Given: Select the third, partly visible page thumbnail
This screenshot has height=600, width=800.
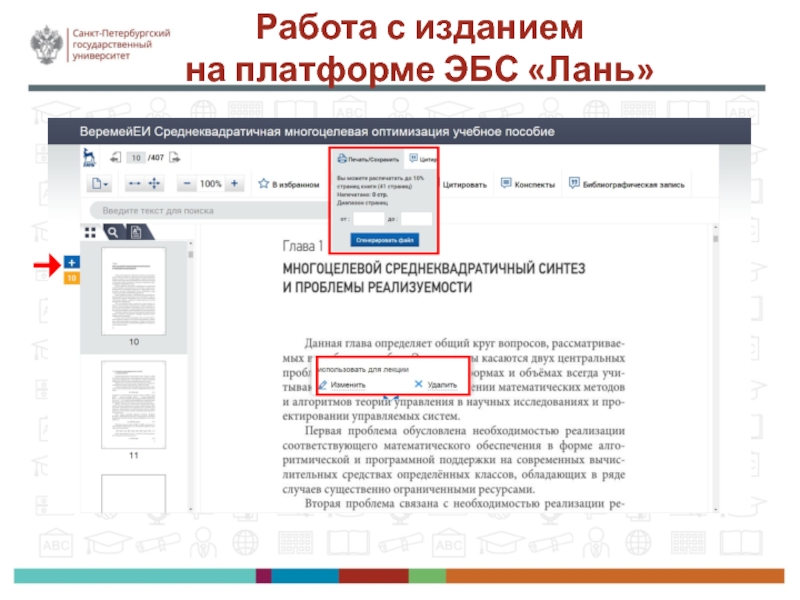Looking at the screenshot, I should pos(134,493).
